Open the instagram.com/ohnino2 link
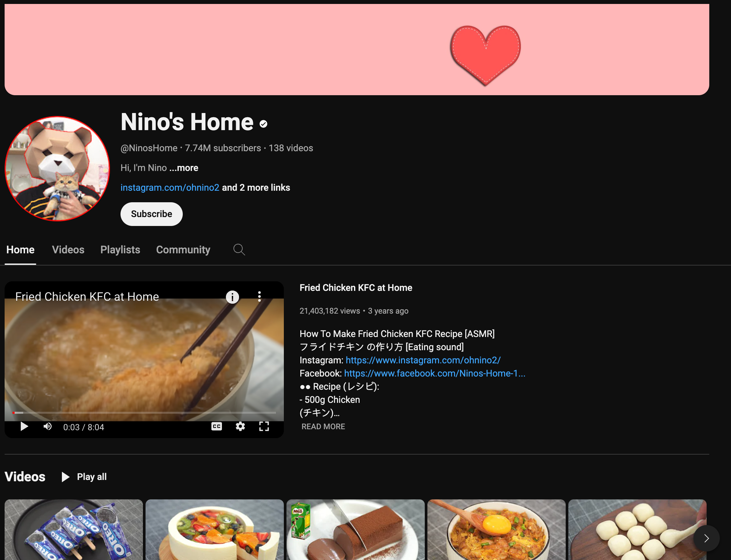731x560 pixels. [x=170, y=188]
